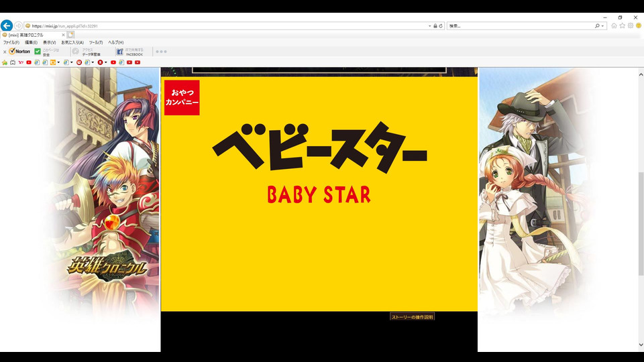Open the 編集(E) menu
644x362 pixels.
pyautogui.click(x=31, y=42)
